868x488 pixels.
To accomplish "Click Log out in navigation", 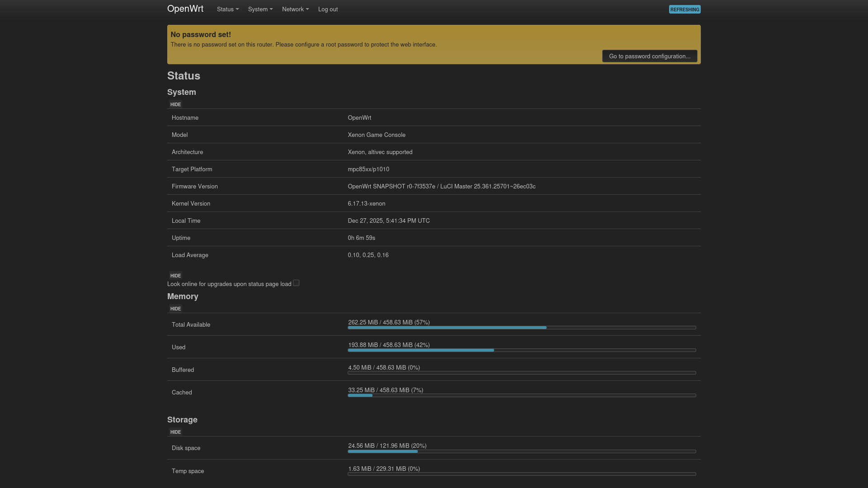I will (x=328, y=9).
